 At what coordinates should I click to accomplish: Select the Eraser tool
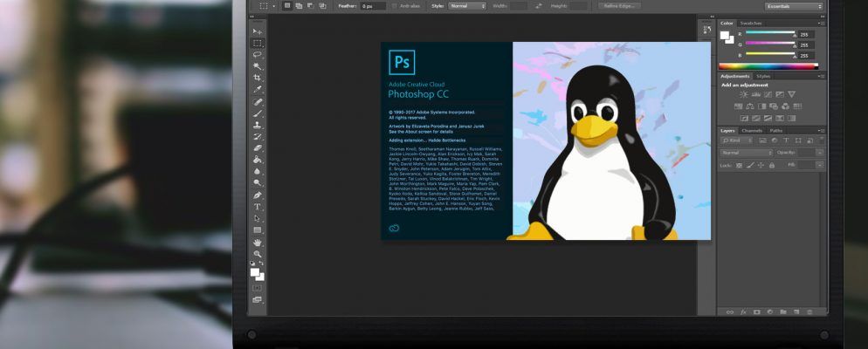258,148
